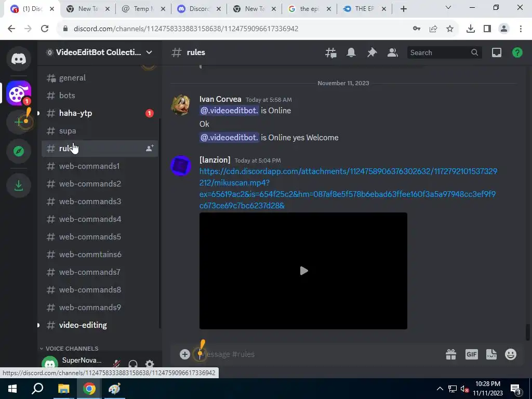Open the web-commands8 channel

(x=100, y=289)
